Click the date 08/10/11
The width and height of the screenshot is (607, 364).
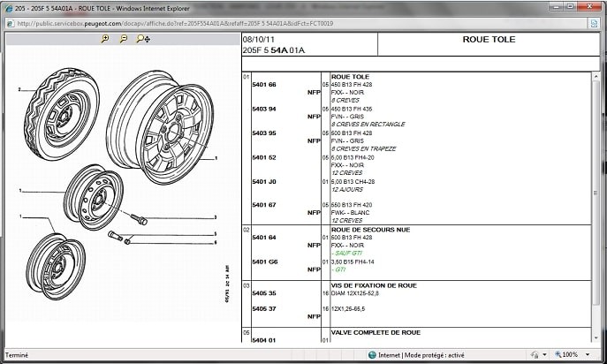tap(259, 40)
